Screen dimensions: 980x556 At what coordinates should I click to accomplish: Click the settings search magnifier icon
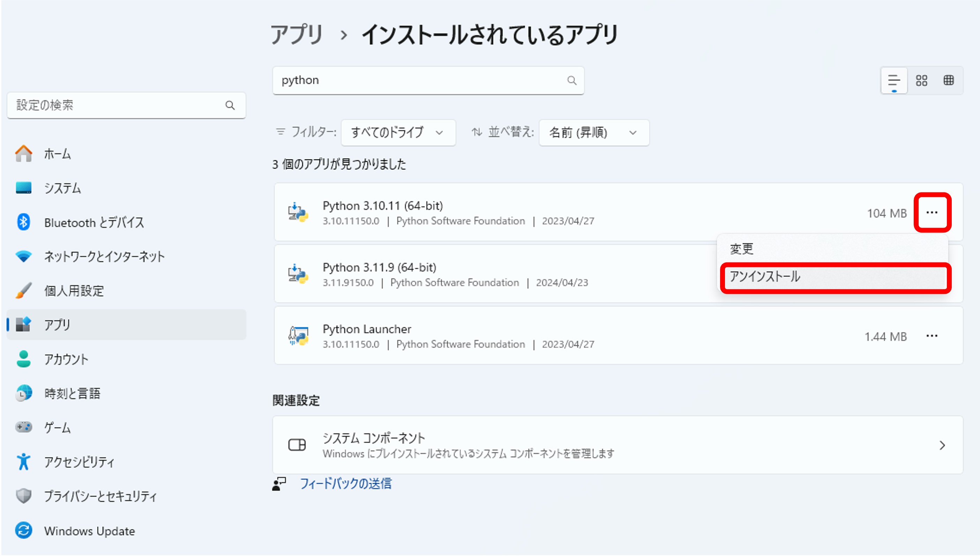click(x=230, y=105)
